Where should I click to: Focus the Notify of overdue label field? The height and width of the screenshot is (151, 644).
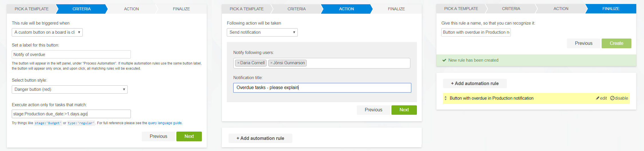(x=71, y=55)
